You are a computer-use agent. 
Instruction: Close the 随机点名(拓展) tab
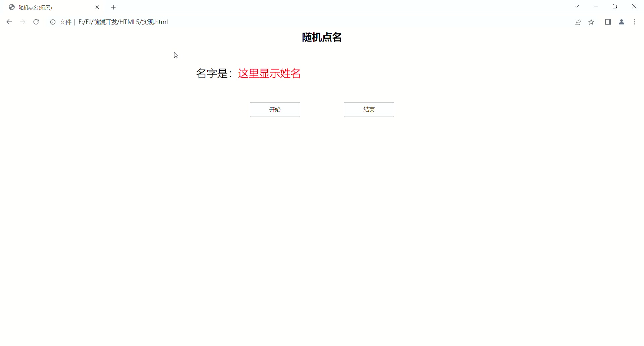[x=97, y=7]
